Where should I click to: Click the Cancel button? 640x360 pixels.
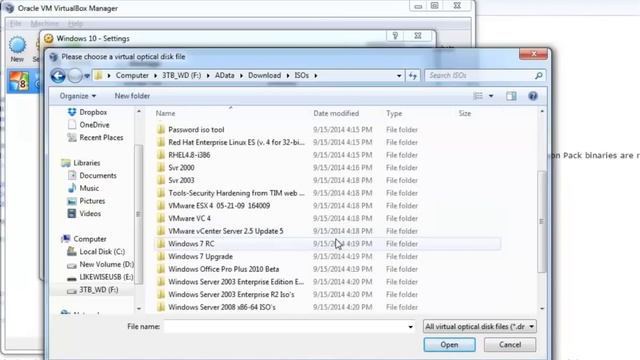tap(510, 345)
